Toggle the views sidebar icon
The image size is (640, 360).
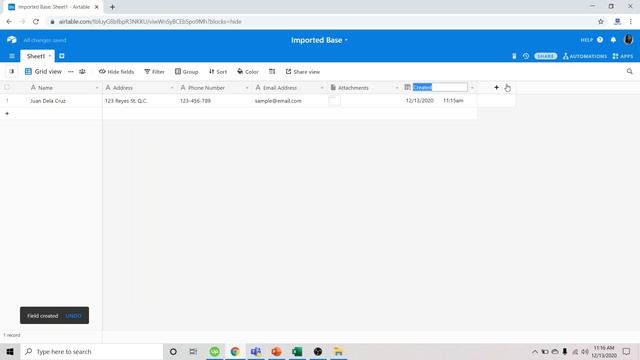tap(11, 71)
